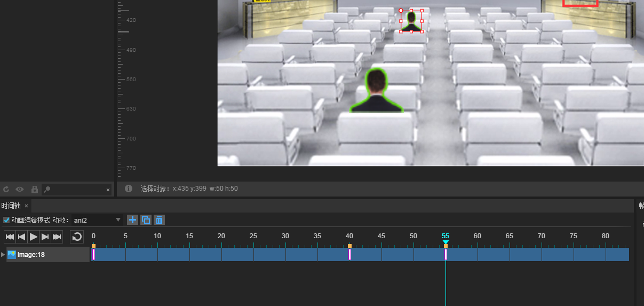Viewport: 644px width, 306px height.
Task: Toggle the eye visibility icon
Action: 20,190
